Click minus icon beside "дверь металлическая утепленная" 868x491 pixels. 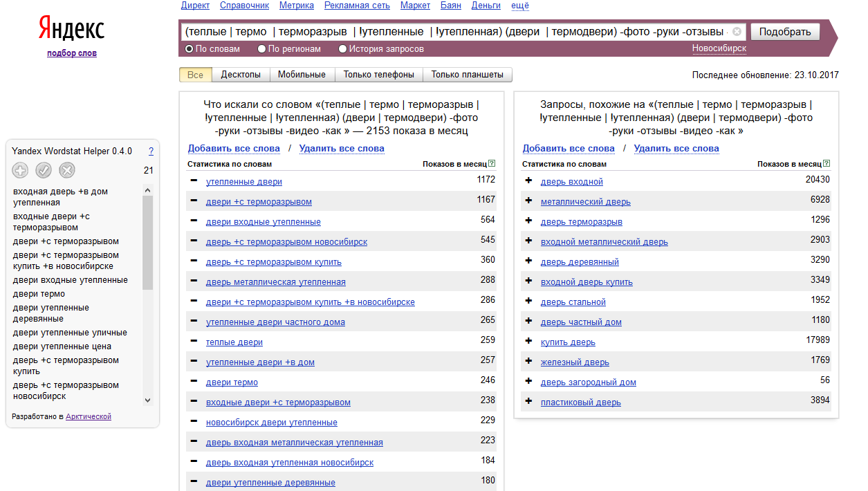194,281
